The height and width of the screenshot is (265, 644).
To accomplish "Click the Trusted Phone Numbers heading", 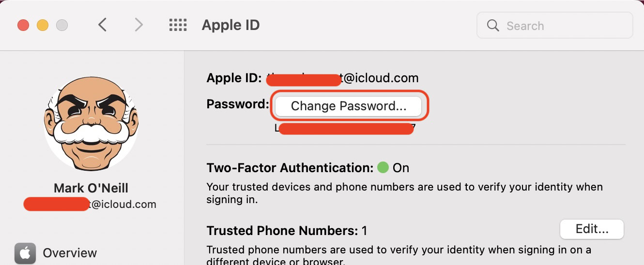I will 282,231.
